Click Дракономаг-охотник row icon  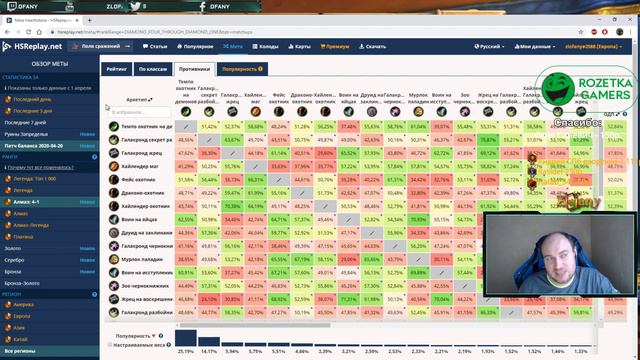tap(113, 193)
